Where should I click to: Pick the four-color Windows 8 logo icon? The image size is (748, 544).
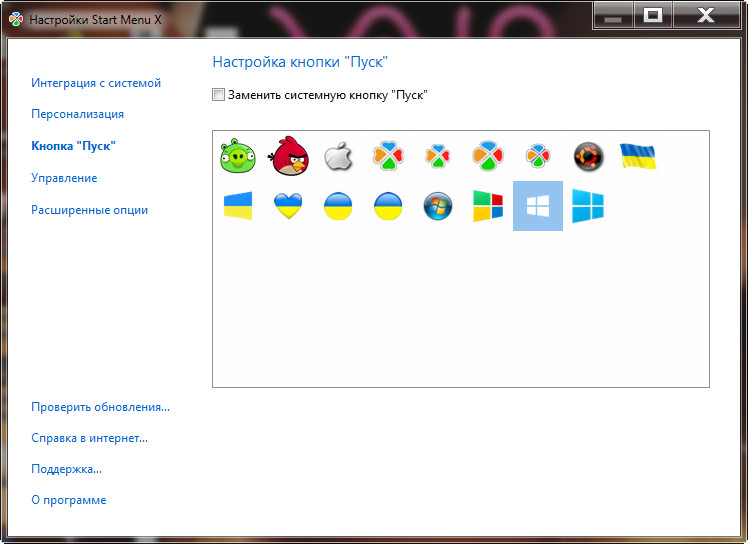point(488,206)
